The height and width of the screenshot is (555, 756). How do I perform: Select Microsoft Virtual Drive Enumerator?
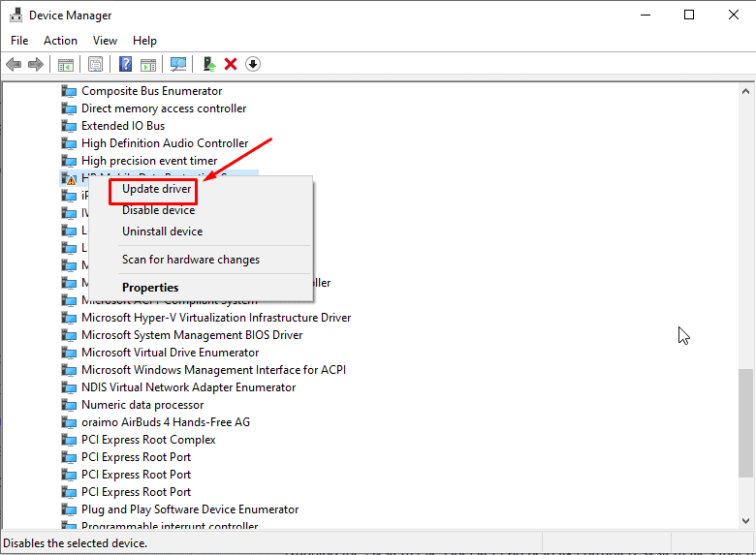(171, 353)
